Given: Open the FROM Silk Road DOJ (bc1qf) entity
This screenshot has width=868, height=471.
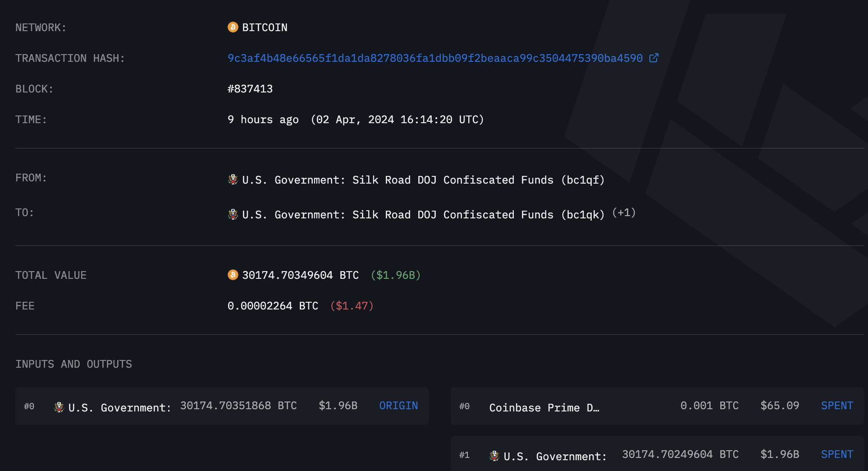Looking at the screenshot, I should pos(423,180).
